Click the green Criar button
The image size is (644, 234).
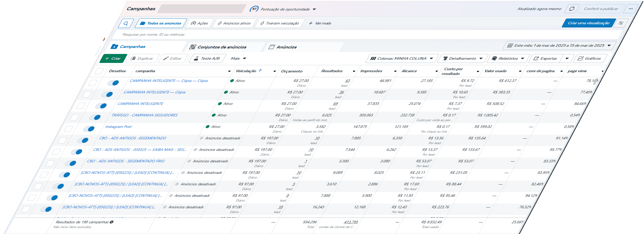tap(113, 58)
